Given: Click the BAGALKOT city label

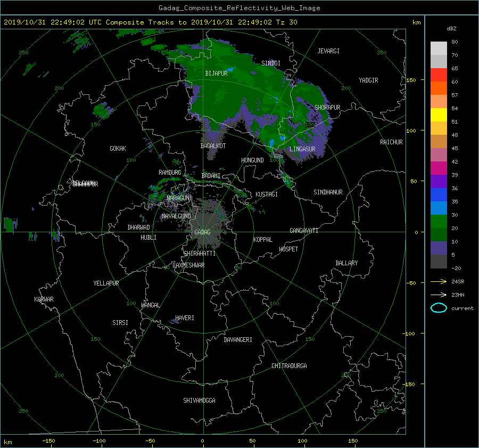Looking at the screenshot, I should pos(213,146).
